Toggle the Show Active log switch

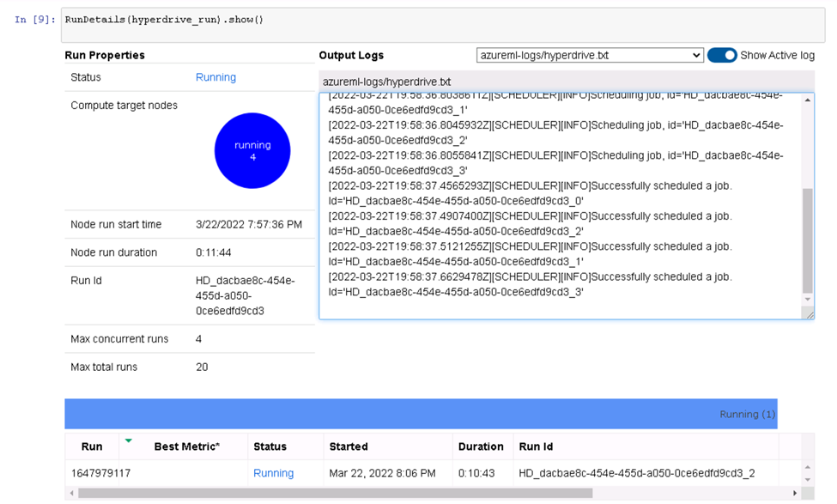tap(722, 55)
